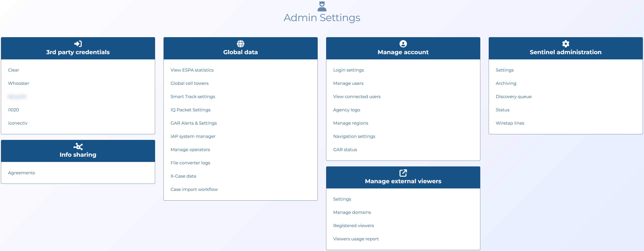644x251 pixels.
Task: Click the Sentinel administration gear icon
Action: pyautogui.click(x=566, y=44)
